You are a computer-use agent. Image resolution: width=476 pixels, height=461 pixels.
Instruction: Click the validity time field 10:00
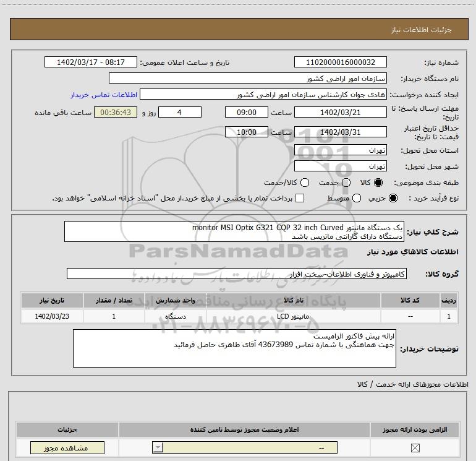pos(247,132)
